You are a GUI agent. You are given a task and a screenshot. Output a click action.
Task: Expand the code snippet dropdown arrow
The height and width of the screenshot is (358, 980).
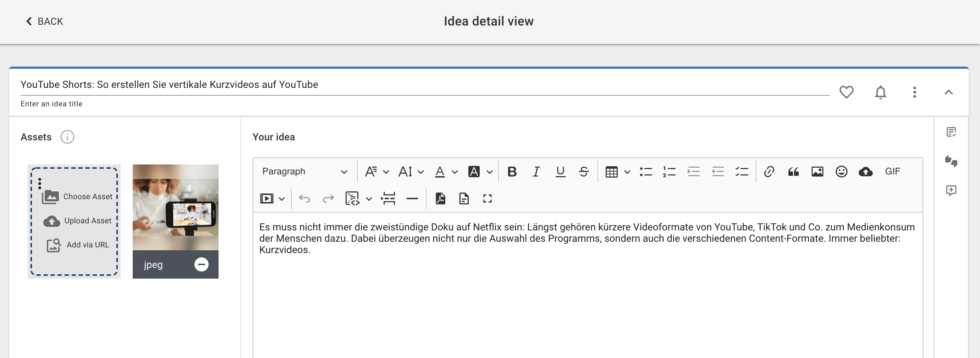[369, 199]
